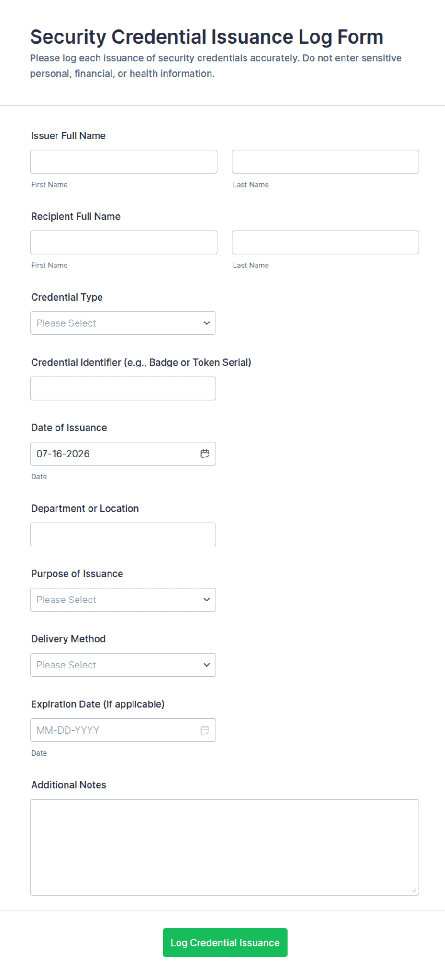The image size is (445, 980).
Task: Expand the Credential Type dropdown
Action: 123,323
